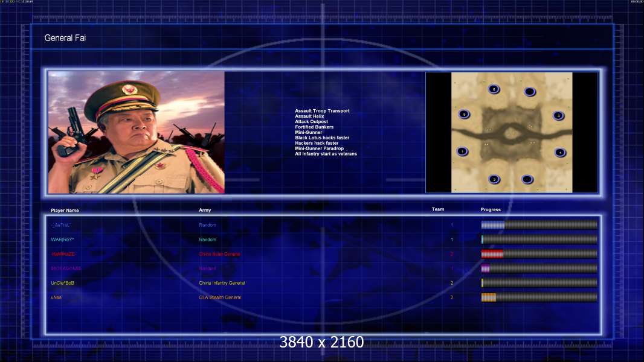Click the empty start slot at map bottom
Screen dimensions: 644x362
pos(527,179)
